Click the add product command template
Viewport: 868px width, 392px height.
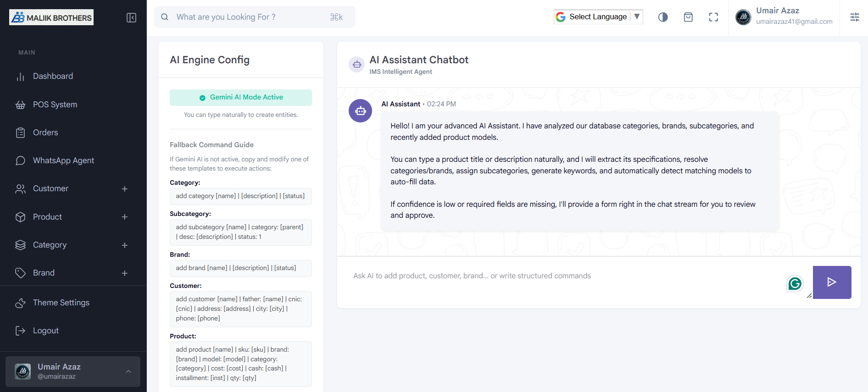(241, 364)
